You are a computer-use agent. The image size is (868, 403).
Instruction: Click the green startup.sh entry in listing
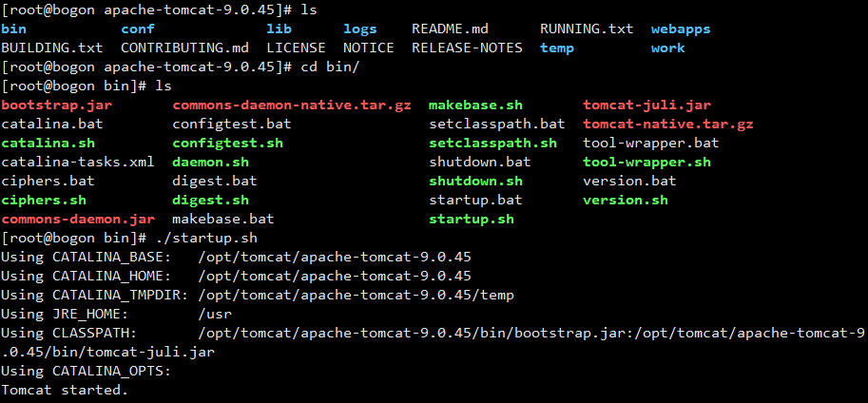(x=472, y=220)
